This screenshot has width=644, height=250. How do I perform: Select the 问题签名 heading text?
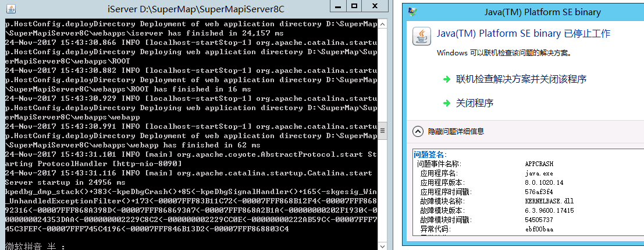pyautogui.click(x=429, y=154)
